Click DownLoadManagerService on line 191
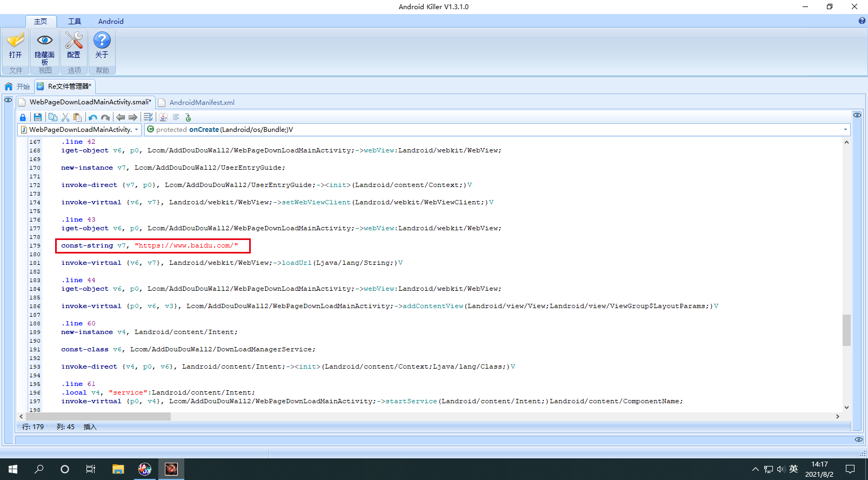This screenshot has height=480, width=868. pos(264,349)
